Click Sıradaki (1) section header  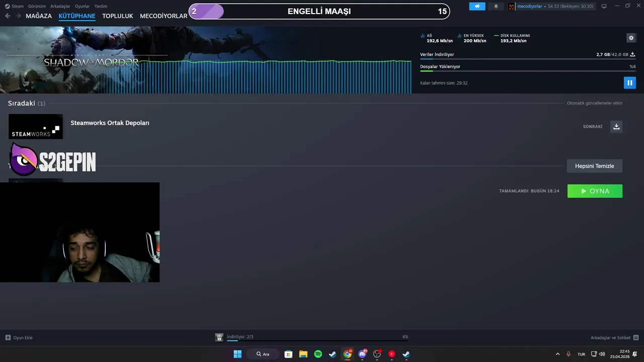[x=27, y=103]
